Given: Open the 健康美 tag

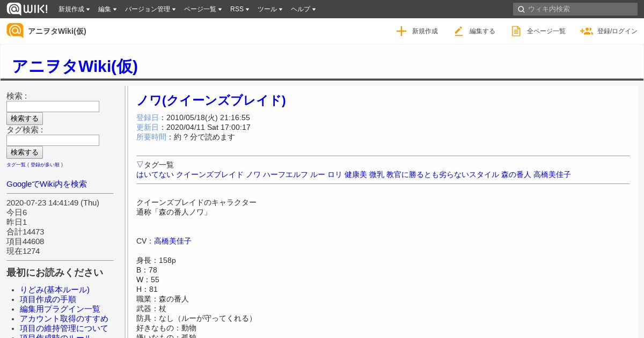Looking at the screenshot, I should (356, 174).
